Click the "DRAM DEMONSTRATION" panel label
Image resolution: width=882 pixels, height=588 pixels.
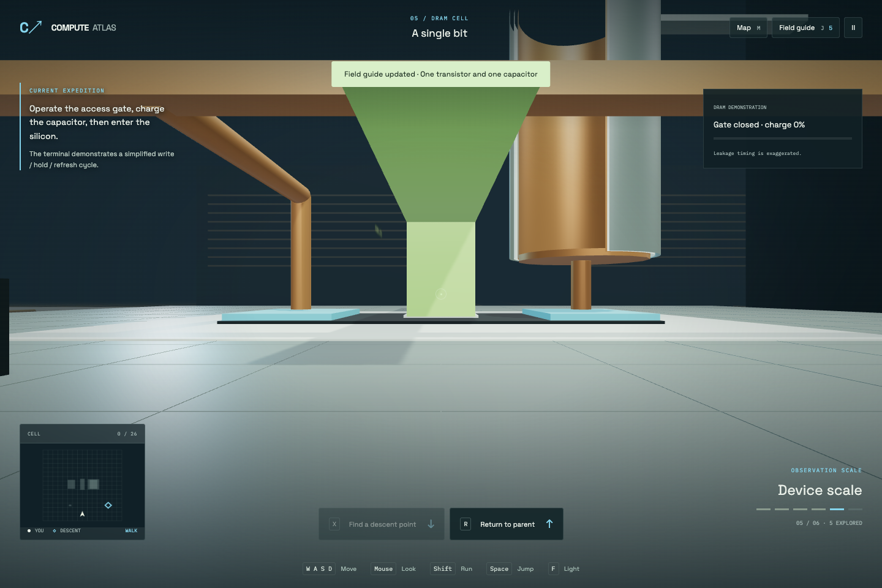coord(740,107)
